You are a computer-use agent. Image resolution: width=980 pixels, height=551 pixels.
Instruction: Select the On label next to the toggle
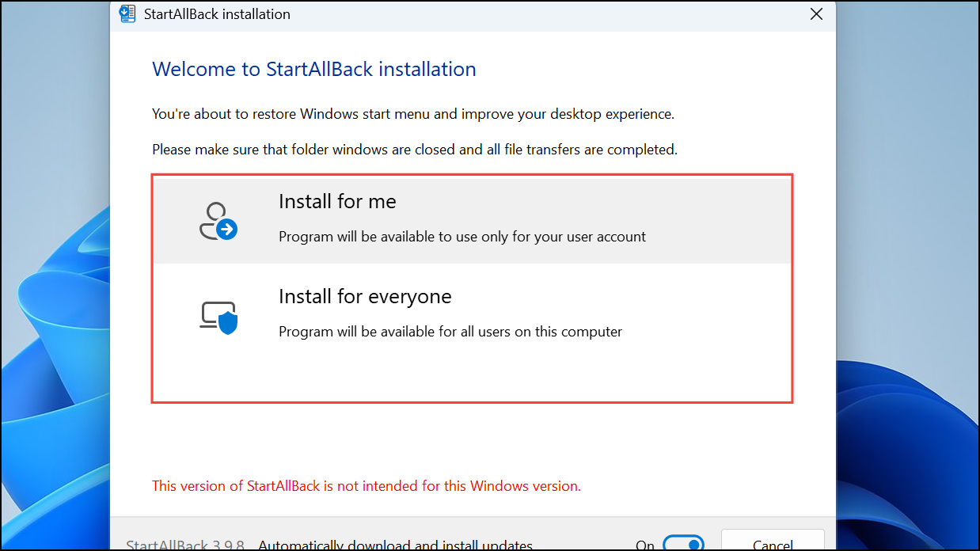(x=644, y=545)
